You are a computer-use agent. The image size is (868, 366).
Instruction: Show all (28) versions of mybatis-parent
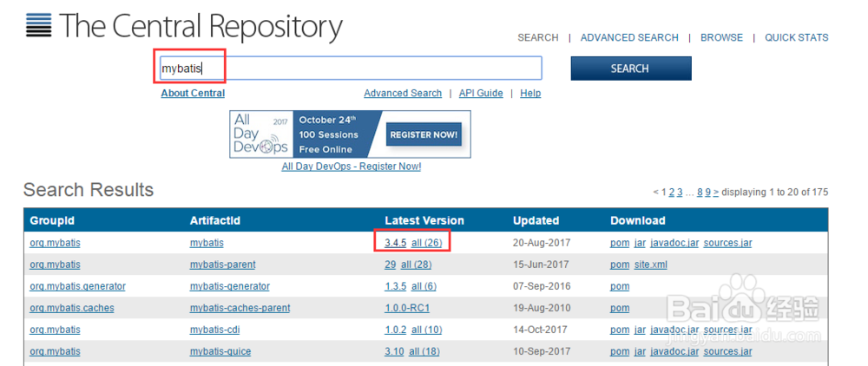417,265
